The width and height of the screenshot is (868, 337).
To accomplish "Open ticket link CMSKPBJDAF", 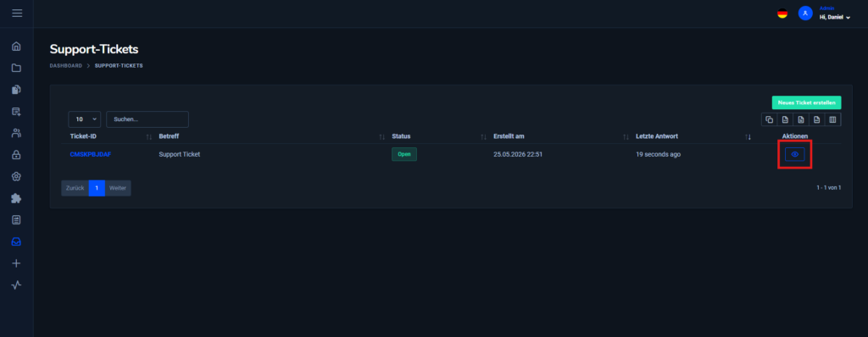I will (90, 154).
